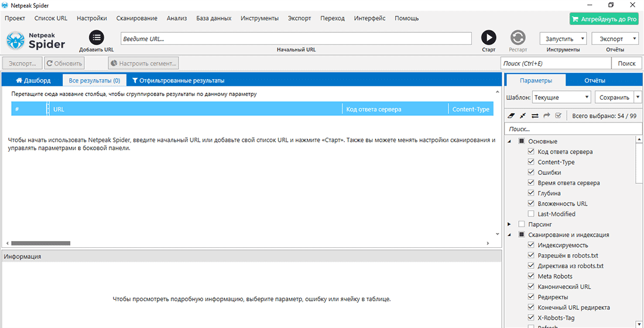Click the eraser icon in parameters toolbar

pyautogui.click(x=511, y=116)
